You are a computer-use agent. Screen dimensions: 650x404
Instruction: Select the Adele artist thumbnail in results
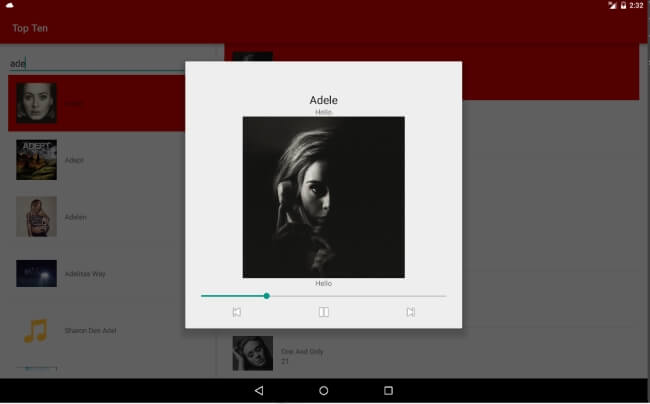coord(36,103)
